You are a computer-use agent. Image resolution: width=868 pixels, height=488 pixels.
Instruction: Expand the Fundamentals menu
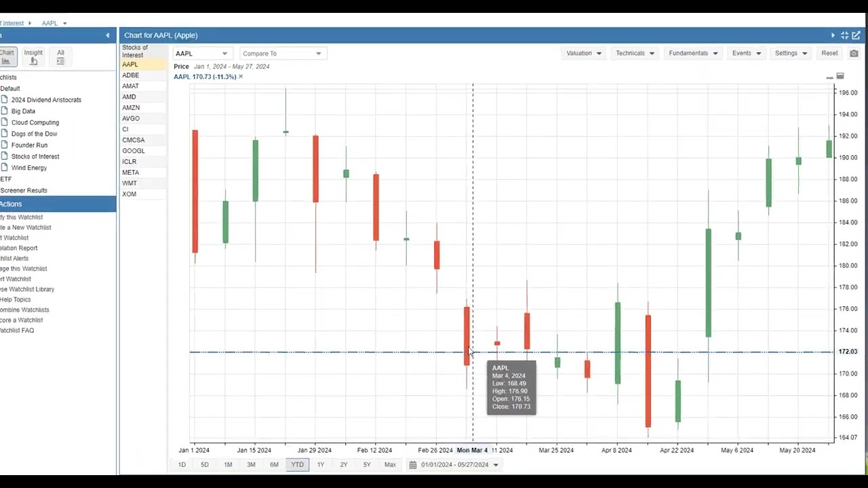693,53
